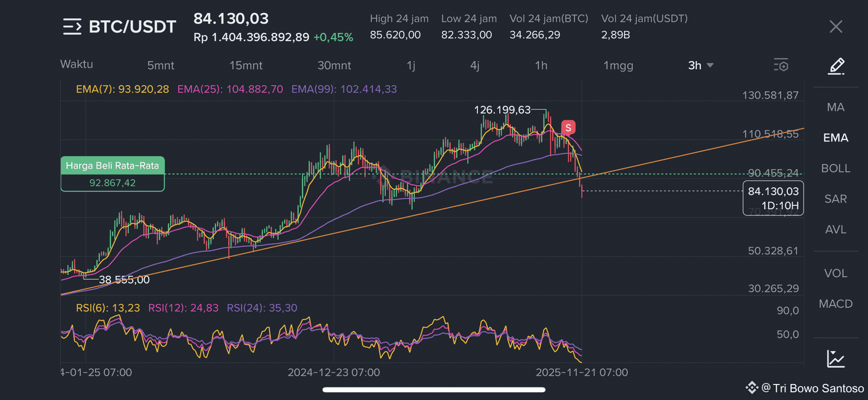The height and width of the screenshot is (400, 868).
Task: Tap the Low 24 jam value 82.333,00
Action: tap(466, 35)
